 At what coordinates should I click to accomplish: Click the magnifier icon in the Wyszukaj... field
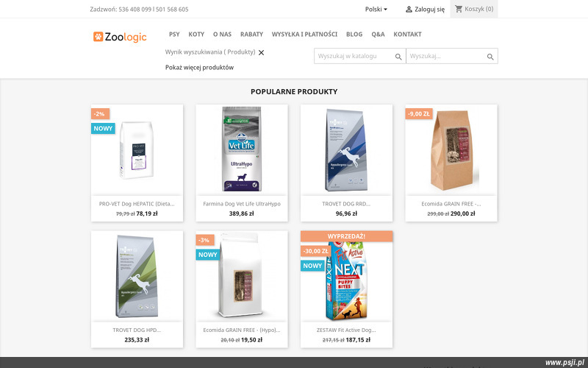pyautogui.click(x=490, y=57)
